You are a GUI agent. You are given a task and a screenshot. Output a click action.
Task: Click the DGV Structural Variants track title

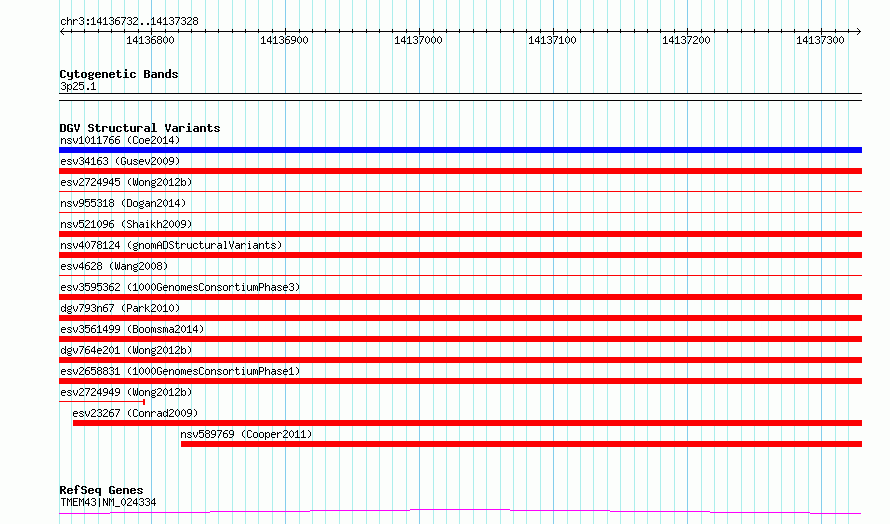(140, 128)
